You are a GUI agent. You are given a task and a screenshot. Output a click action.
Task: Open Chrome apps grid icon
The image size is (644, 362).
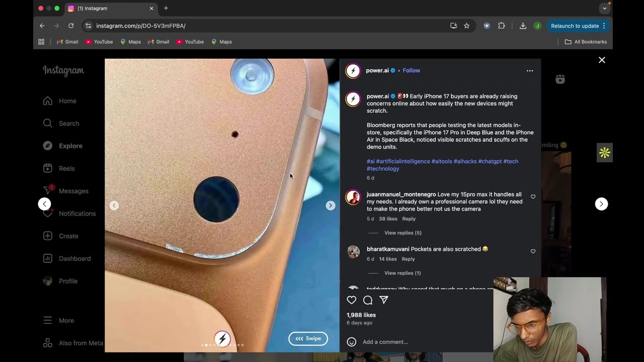[x=41, y=42]
